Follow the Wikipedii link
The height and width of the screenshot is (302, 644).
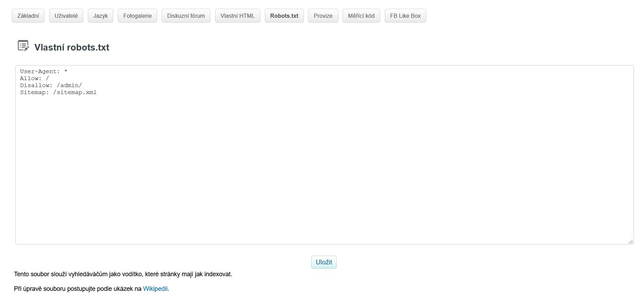(x=155, y=289)
